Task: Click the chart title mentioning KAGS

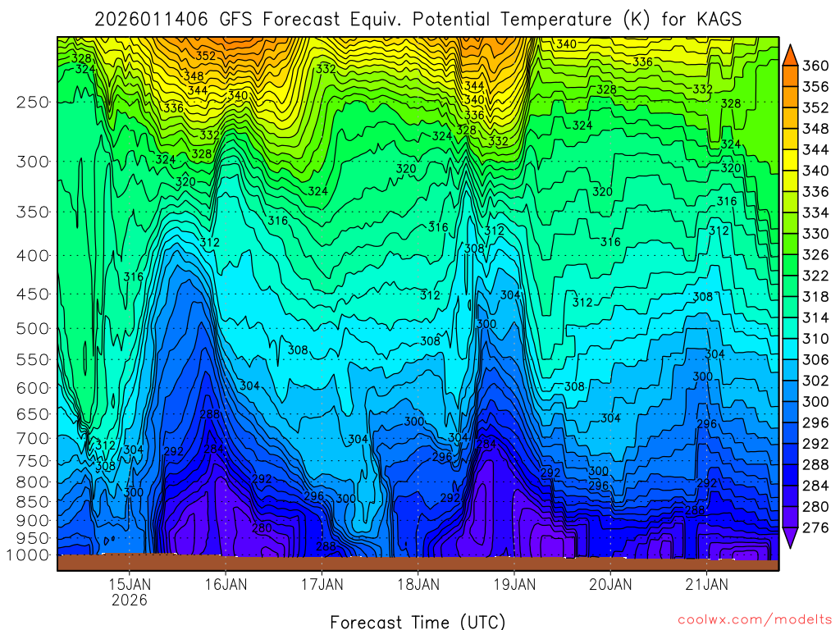Action: tap(418, 20)
